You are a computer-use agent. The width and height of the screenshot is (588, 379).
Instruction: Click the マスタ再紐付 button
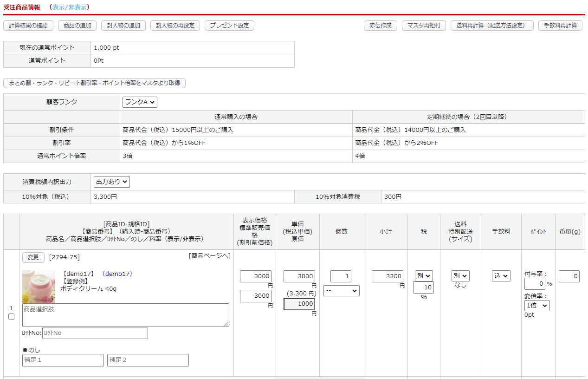(424, 26)
